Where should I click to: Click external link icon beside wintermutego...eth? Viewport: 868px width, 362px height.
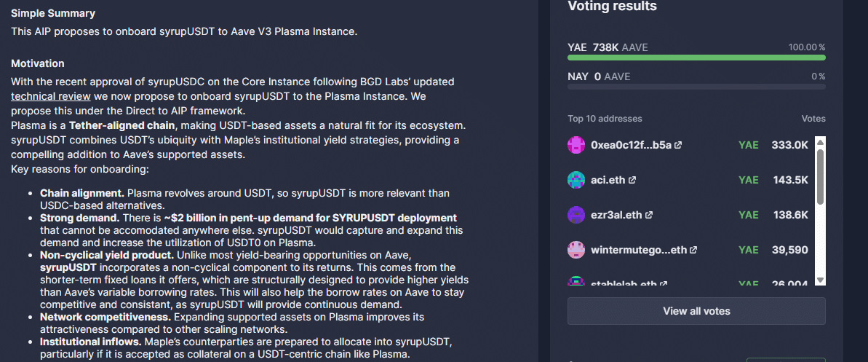click(x=693, y=250)
